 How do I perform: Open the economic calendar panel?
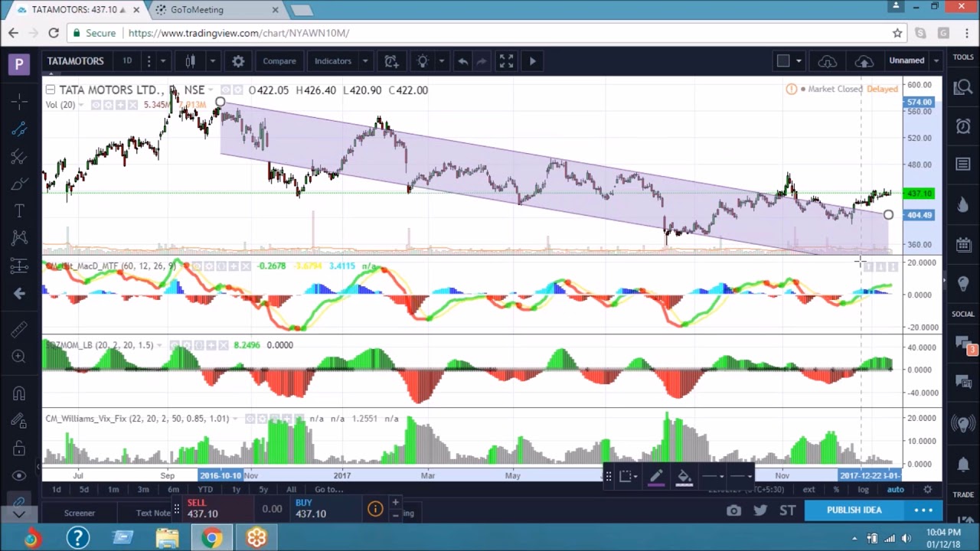click(963, 243)
